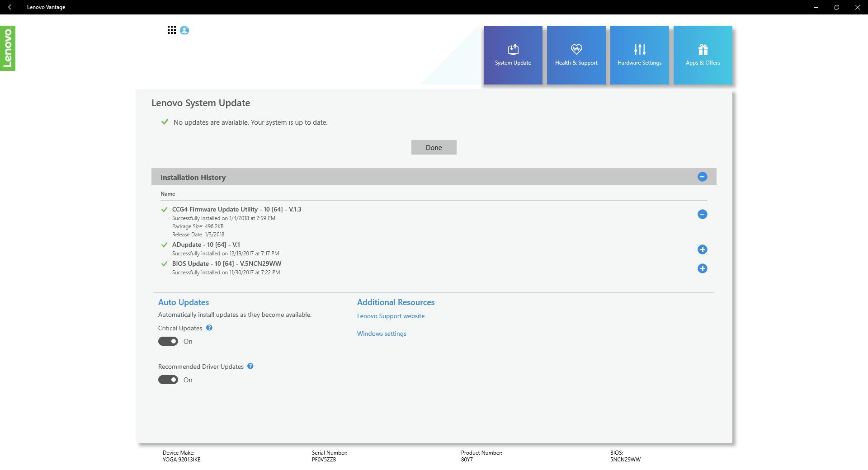Collapse the Installation History section
The image size is (868, 470).
pos(702,177)
